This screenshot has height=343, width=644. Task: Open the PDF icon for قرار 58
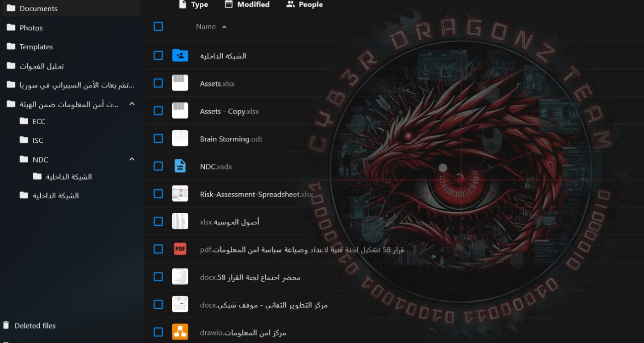pos(180,248)
